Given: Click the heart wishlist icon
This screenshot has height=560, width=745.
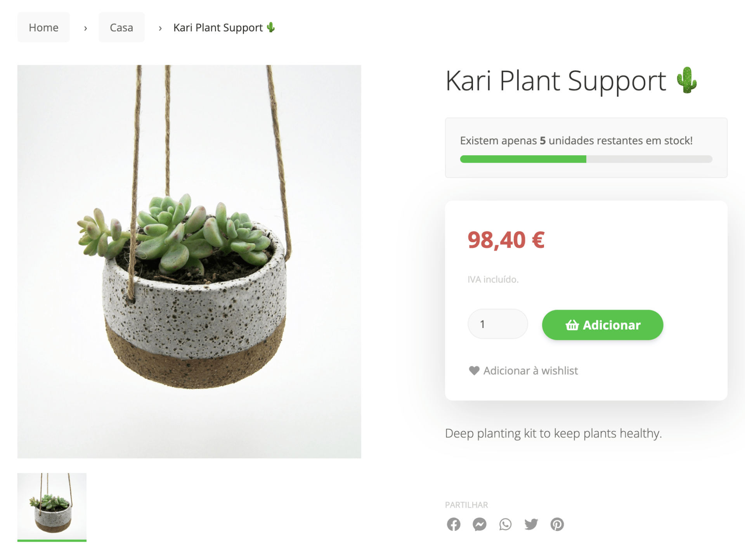Looking at the screenshot, I should [x=474, y=371].
